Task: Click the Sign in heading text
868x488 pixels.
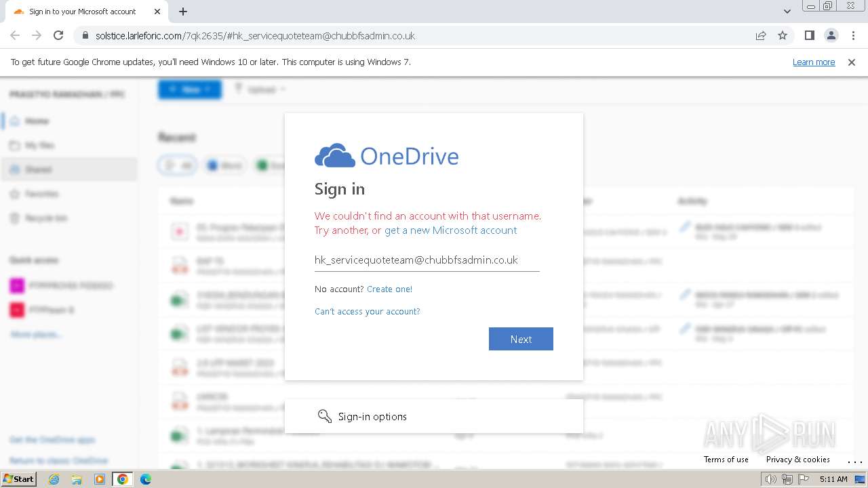Action: coord(340,189)
